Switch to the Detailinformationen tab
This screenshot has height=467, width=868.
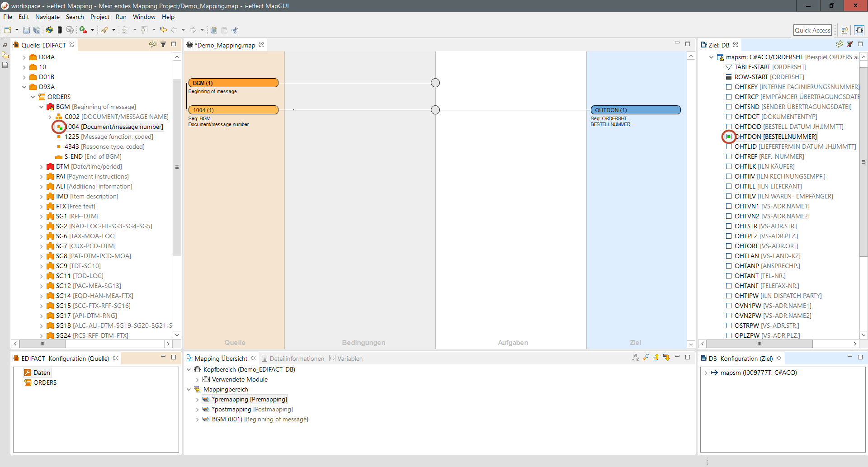click(x=292, y=359)
